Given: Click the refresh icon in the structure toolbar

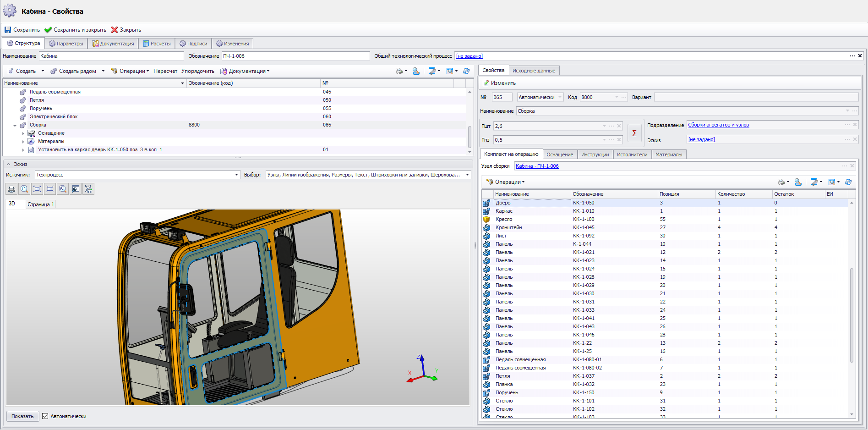Looking at the screenshot, I should (x=466, y=71).
